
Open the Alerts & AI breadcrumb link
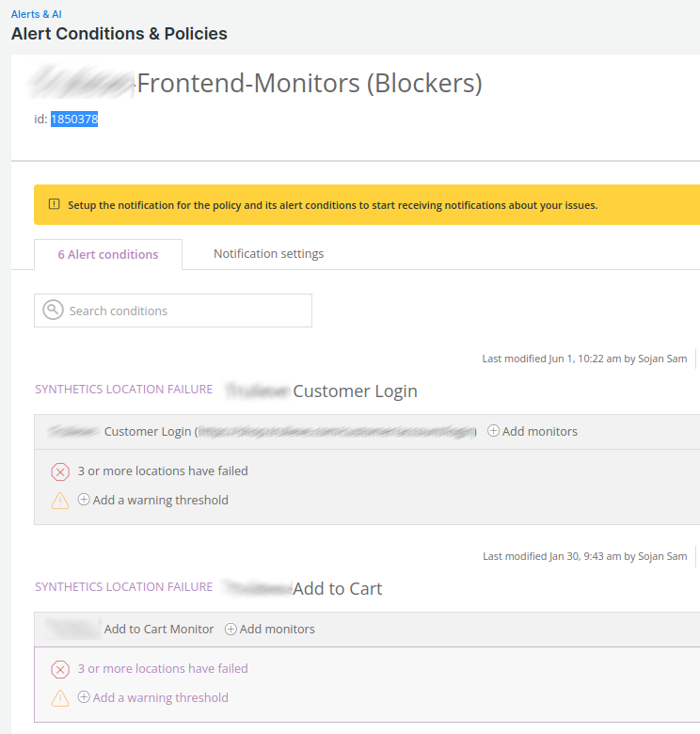click(x=36, y=14)
